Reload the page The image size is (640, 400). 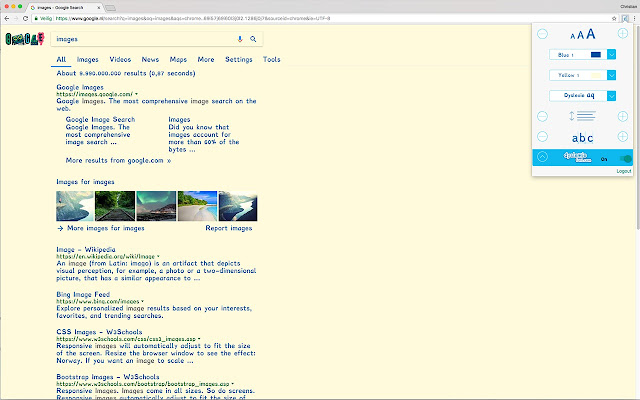click(25, 18)
